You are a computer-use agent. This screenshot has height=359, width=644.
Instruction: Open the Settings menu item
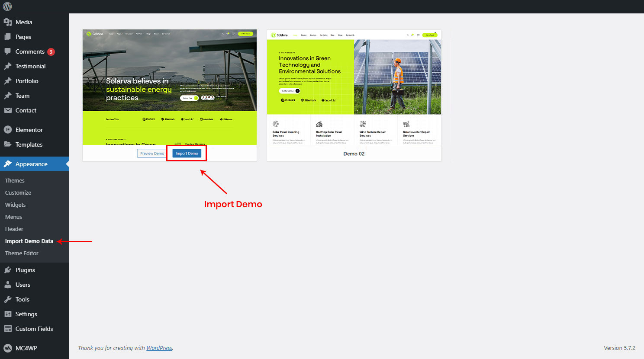[x=26, y=314]
